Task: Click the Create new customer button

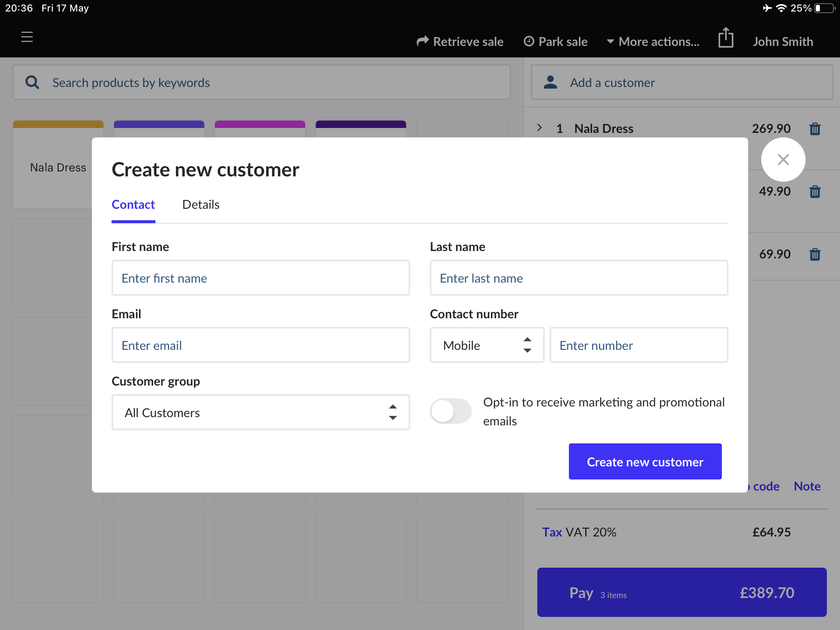Action: click(645, 462)
